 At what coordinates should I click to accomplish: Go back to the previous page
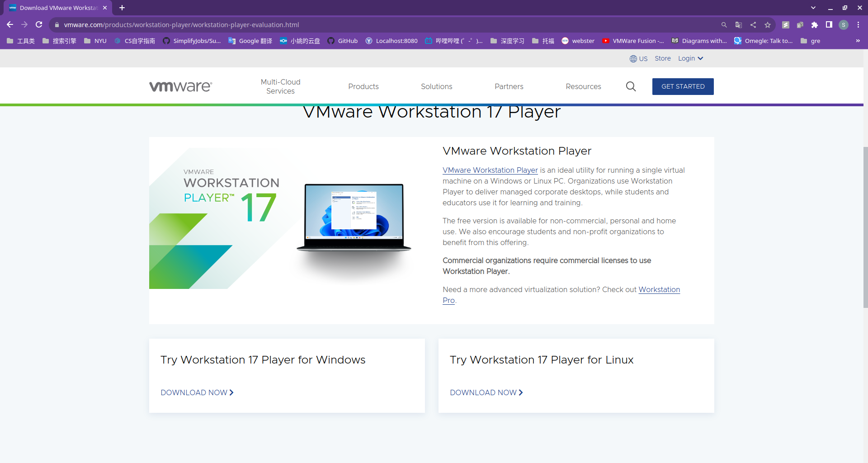[10, 25]
